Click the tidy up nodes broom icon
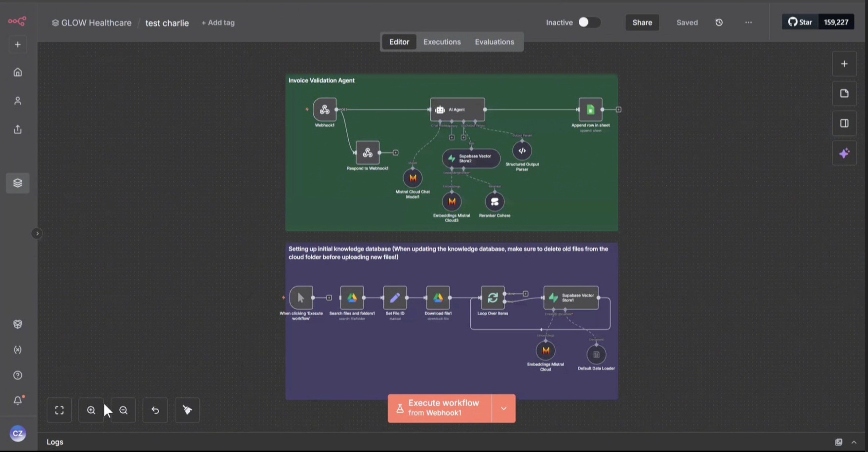868x452 pixels. 187,410
